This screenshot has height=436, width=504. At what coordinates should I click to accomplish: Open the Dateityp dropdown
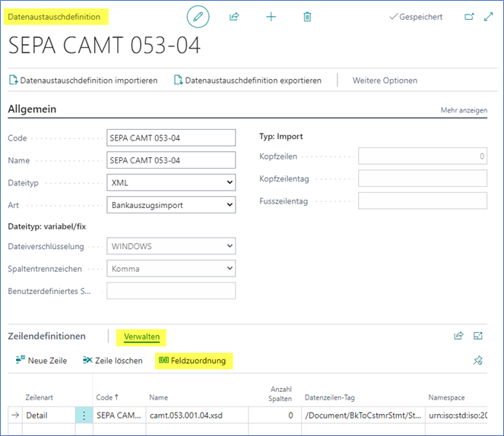(x=171, y=182)
